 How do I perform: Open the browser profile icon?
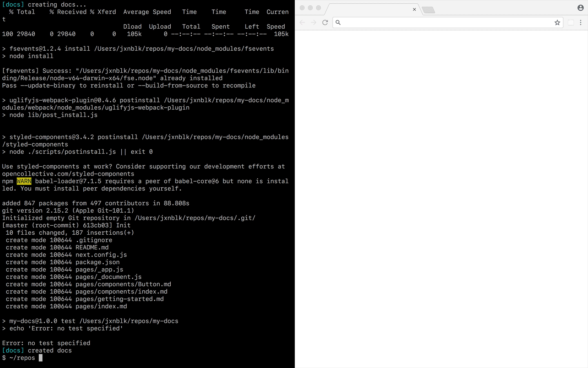coord(581,8)
